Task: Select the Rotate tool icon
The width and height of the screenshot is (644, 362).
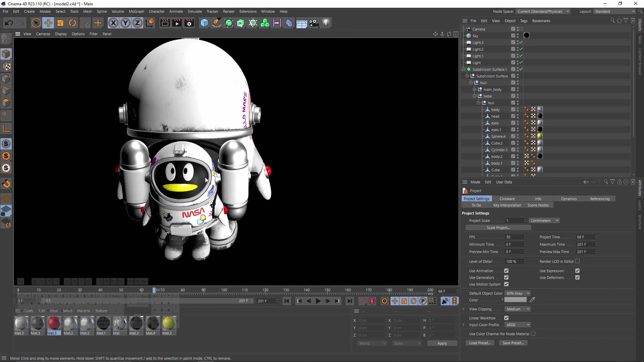Action: (x=72, y=23)
